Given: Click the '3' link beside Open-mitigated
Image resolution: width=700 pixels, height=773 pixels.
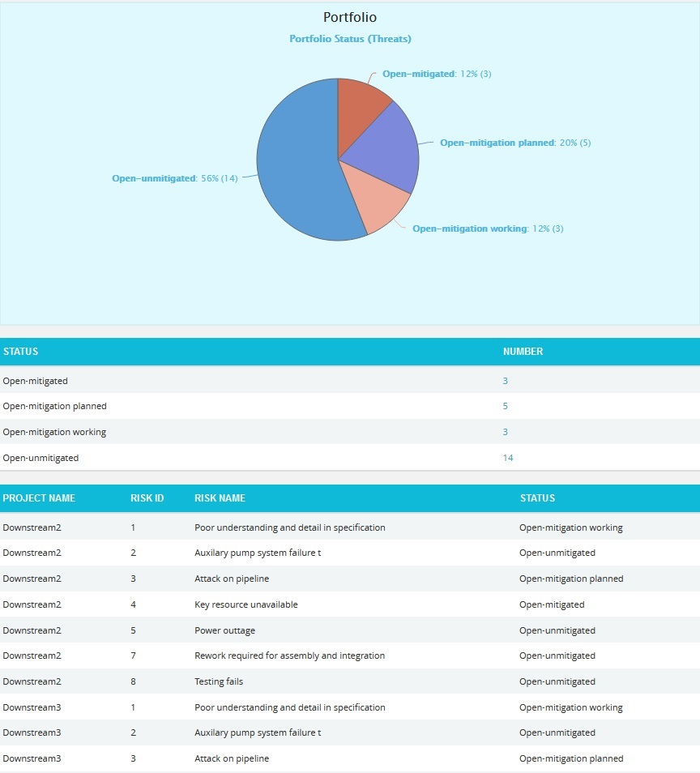Looking at the screenshot, I should coord(504,380).
